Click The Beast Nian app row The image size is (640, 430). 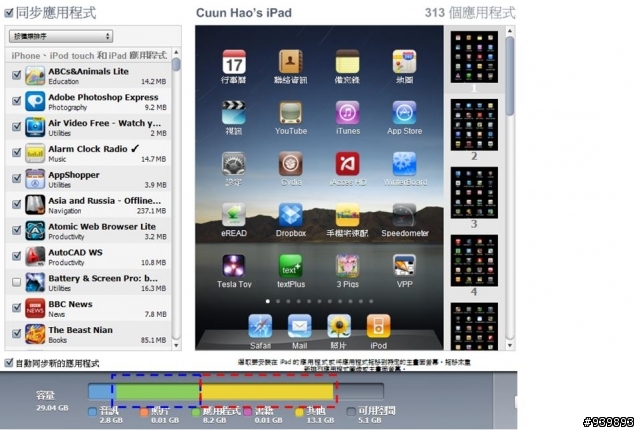coord(88,334)
